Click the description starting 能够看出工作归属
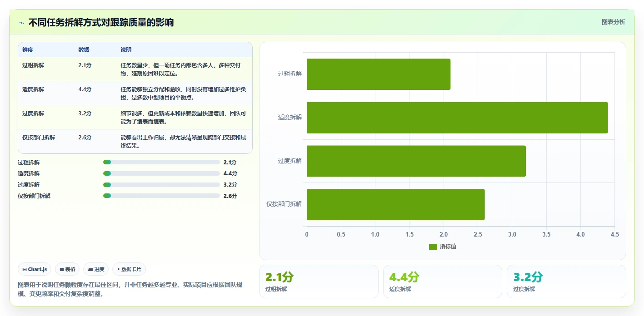 (183, 142)
